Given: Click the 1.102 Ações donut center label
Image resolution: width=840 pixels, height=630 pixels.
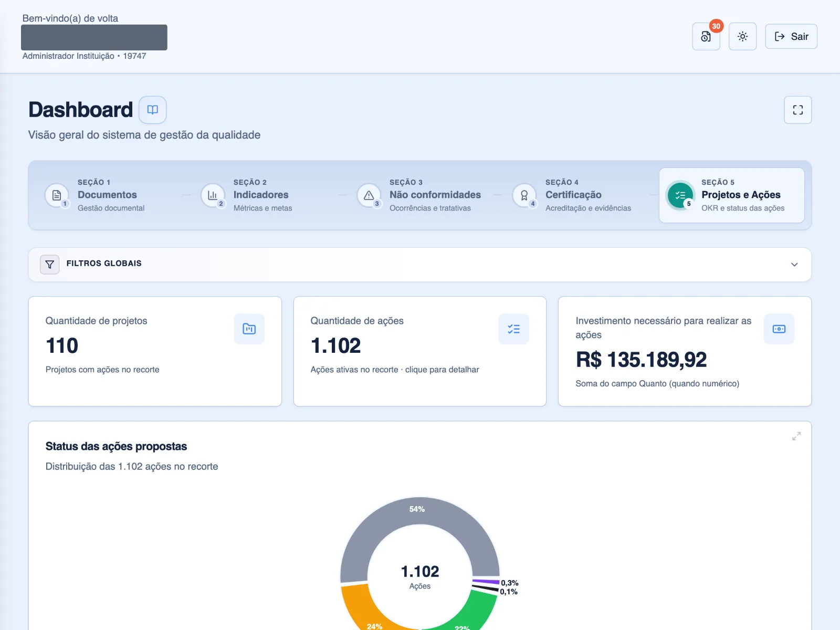Looking at the screenshot, I should 420,576.
